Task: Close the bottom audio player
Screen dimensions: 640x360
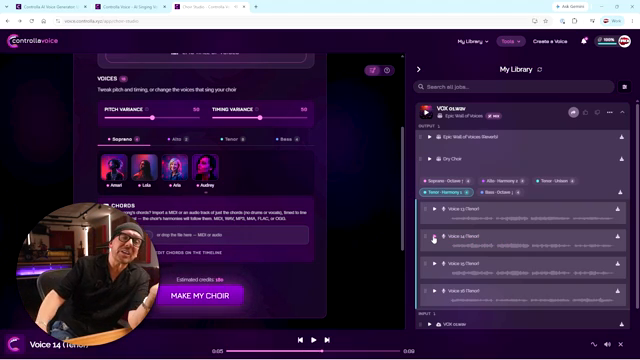Action: [620, 344]
